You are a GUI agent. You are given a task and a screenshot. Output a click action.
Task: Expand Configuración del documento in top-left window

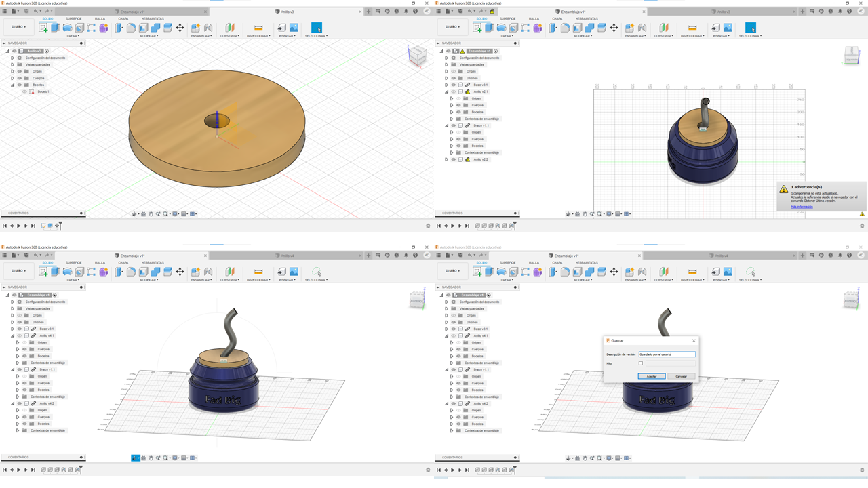click(x=12, y=58)
